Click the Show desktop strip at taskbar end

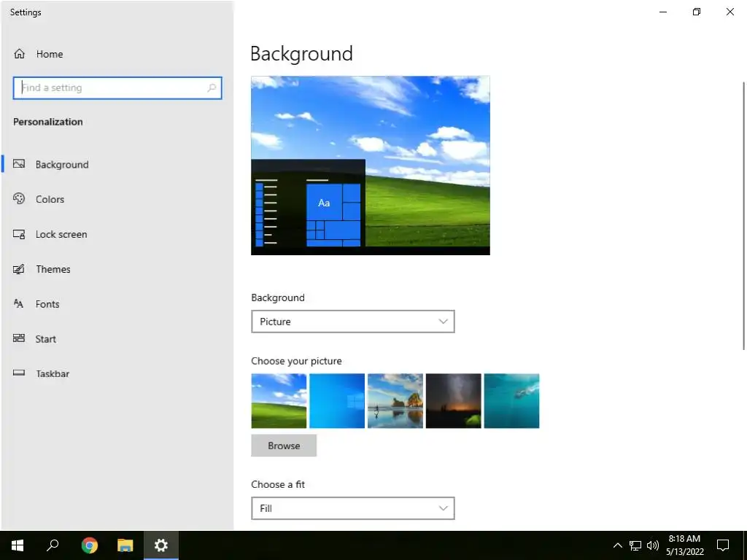pos(745,545)
